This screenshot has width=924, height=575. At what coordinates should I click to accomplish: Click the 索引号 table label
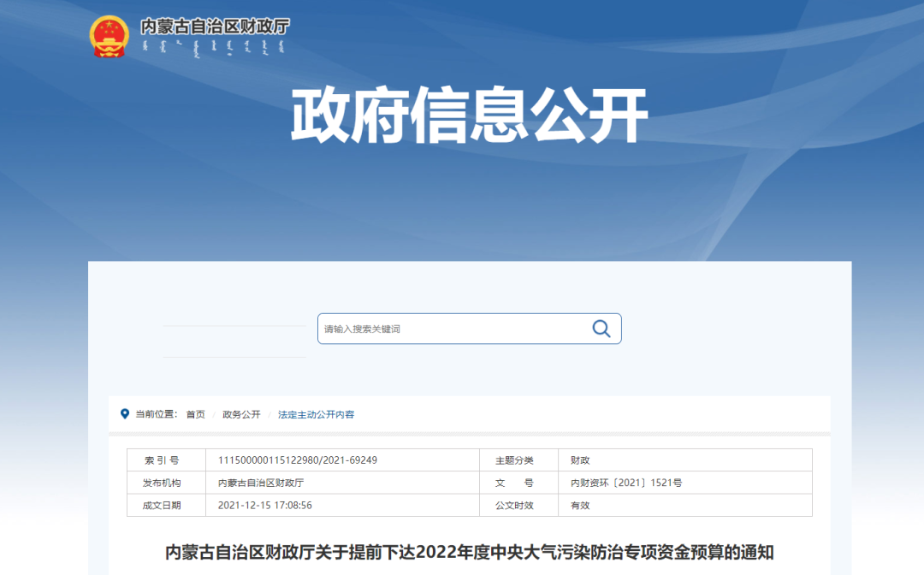[166, 459]
